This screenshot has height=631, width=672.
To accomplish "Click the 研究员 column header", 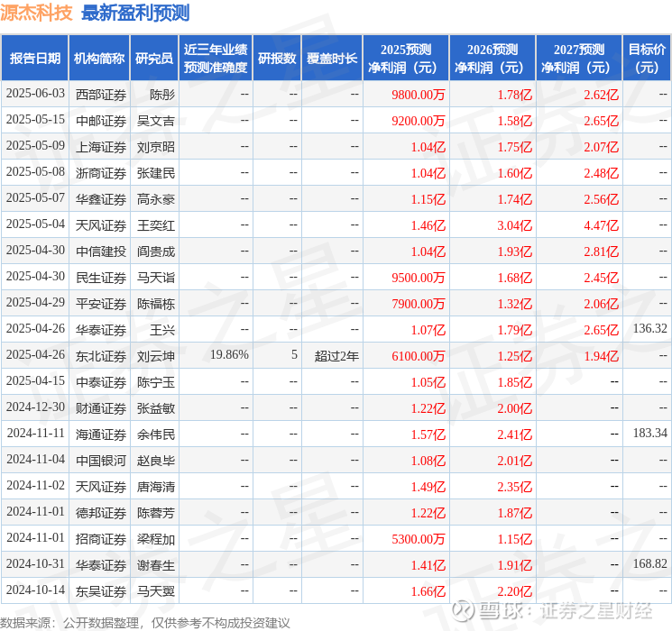I will pos(154,59).
